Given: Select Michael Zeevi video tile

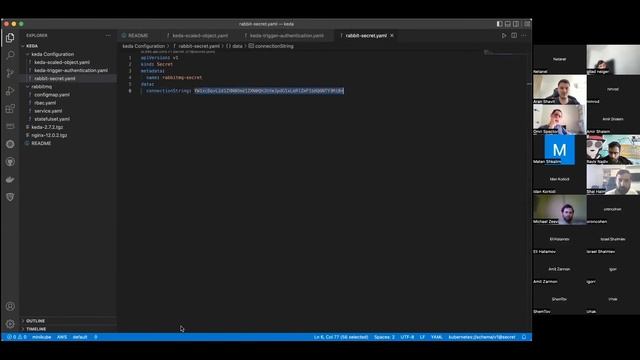Looking at the screenshot, I should (x=560, y=209).
